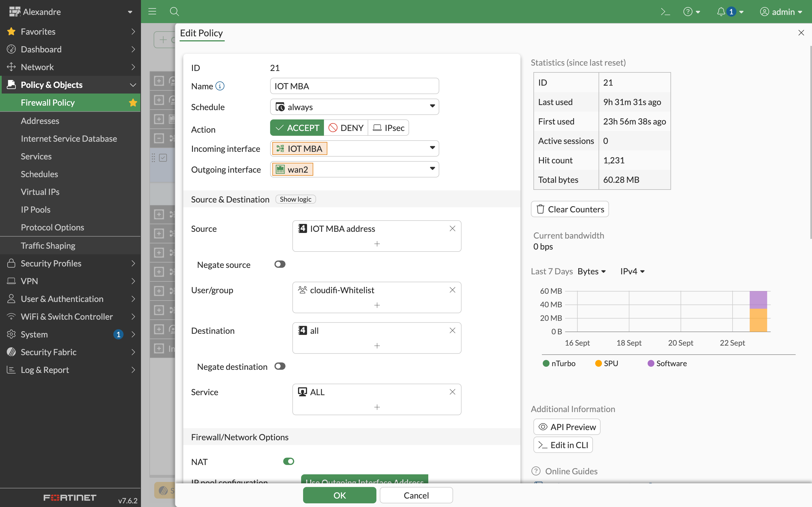This screenshot has width=812, height=507.
Task: Open the CLI console icon in header
Action: (x=665, y=12)
